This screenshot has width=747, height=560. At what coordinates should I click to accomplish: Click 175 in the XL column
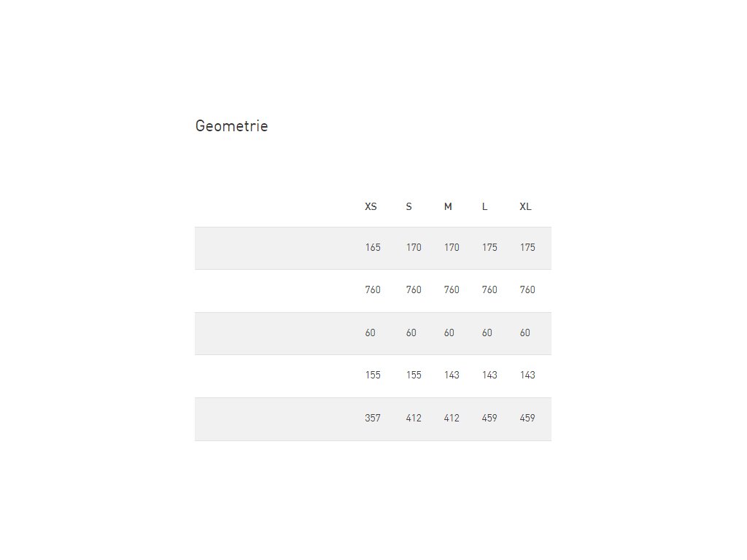(x=527, y=248)
